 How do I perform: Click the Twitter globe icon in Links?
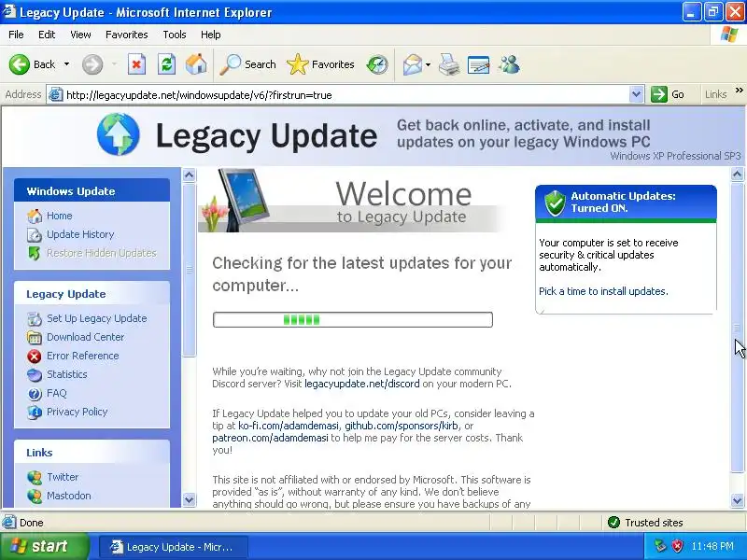pos(35,477)
